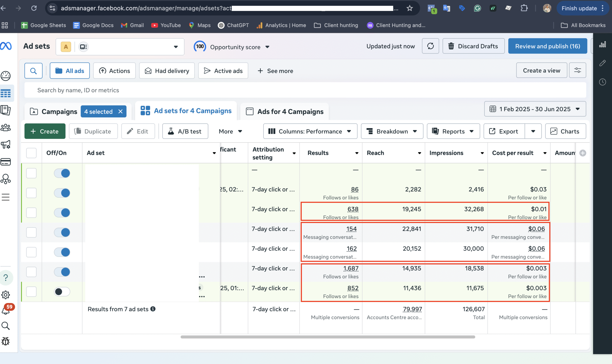
Task: Open the billing card icon in sidebar
Action: click(6, 162)
